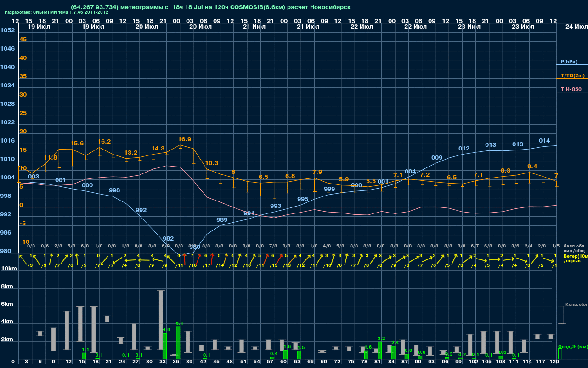Click the peak temperature value 16.9

point(185,139)
